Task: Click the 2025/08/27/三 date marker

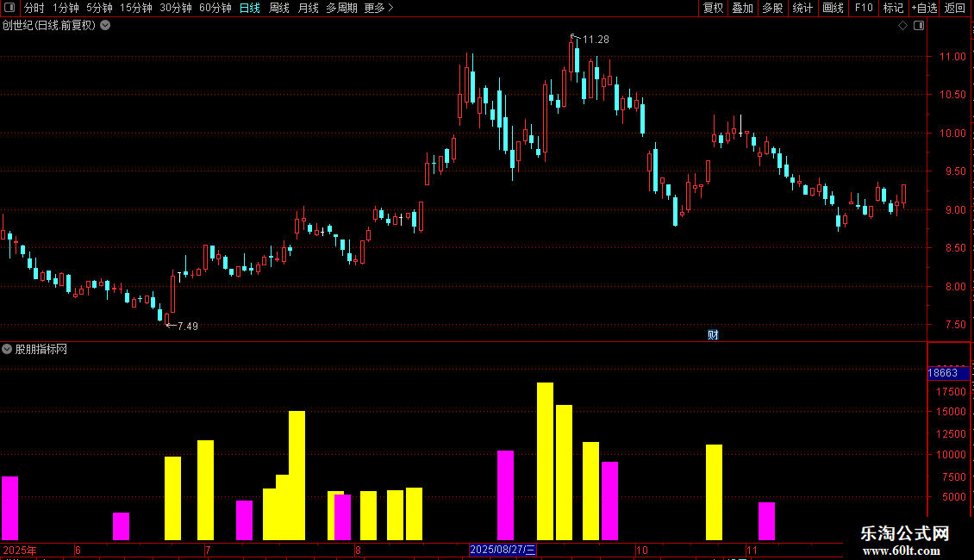Action: click(503, 550)
